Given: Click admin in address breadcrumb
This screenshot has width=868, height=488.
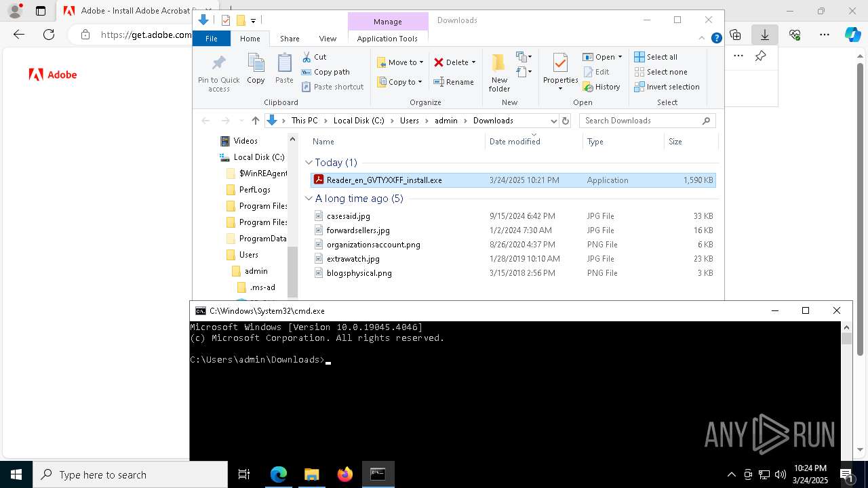Looking at the screenshot, I should 446,121.
